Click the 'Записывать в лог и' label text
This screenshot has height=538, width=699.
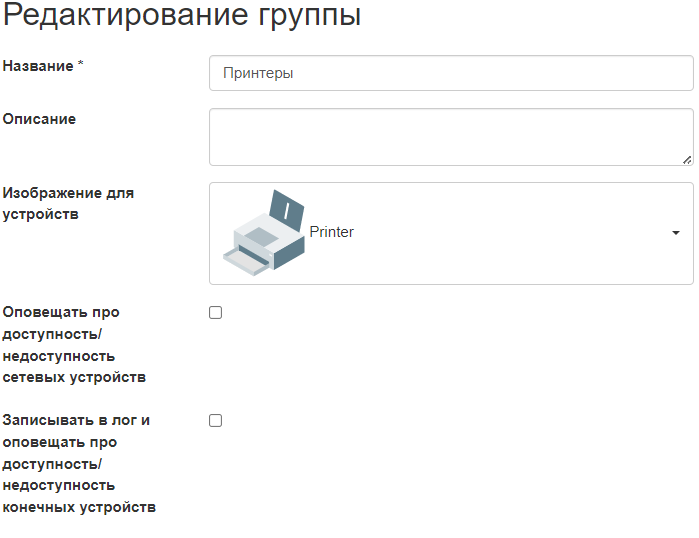(x=77, y=420)
